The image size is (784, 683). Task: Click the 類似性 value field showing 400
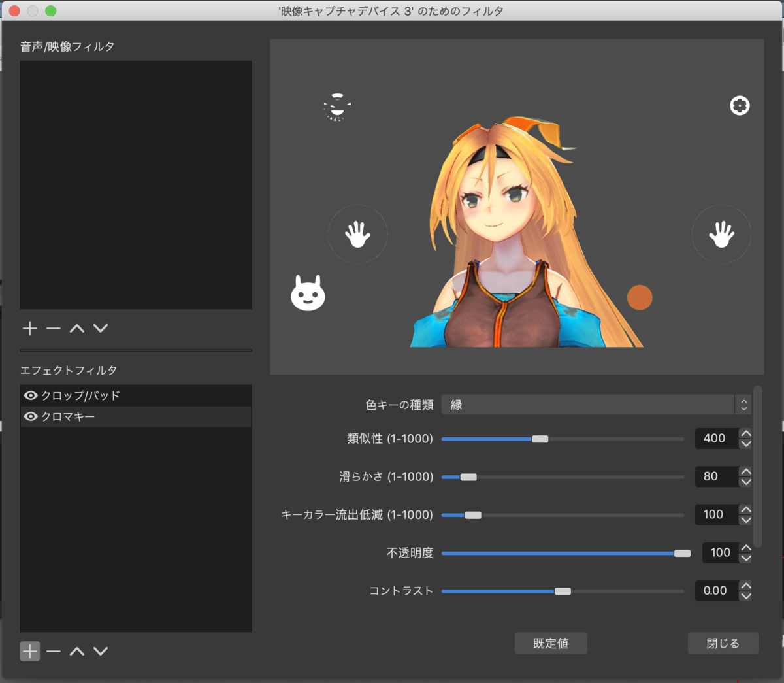tap(717, 439)
